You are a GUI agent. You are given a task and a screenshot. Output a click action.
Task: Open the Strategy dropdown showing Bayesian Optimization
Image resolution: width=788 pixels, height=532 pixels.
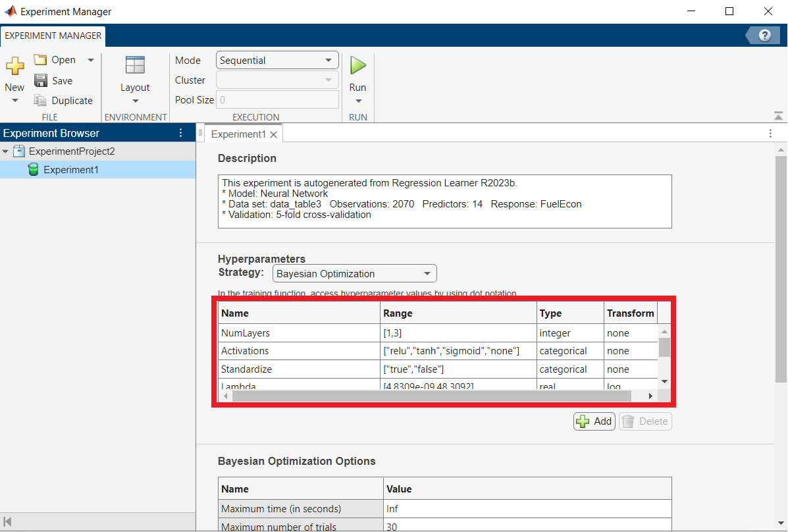click(x=354, y=274)
